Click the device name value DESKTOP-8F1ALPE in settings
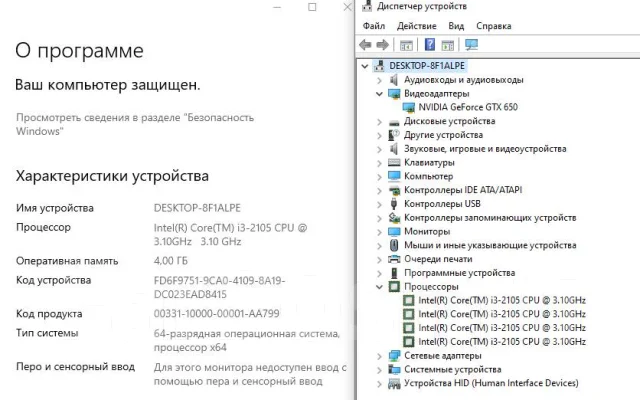This screenshot has height=400, width=640. 197,208
